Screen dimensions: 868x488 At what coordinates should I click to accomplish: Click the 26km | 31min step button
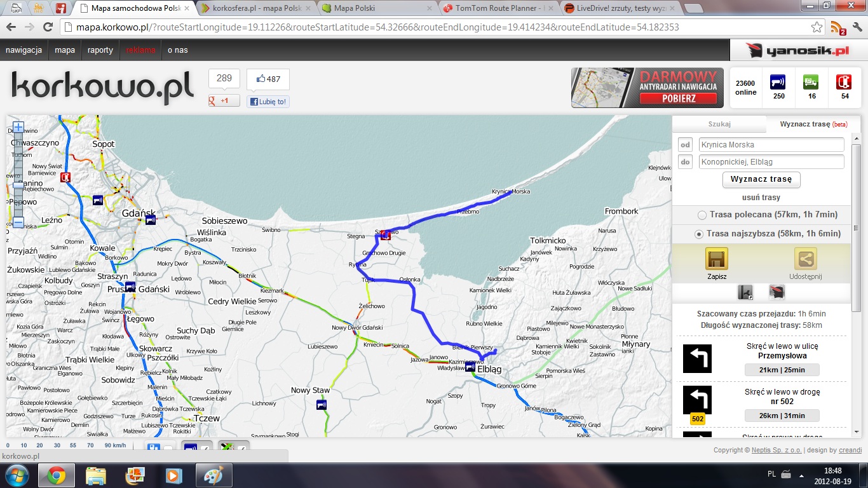(x=782, y=416)
